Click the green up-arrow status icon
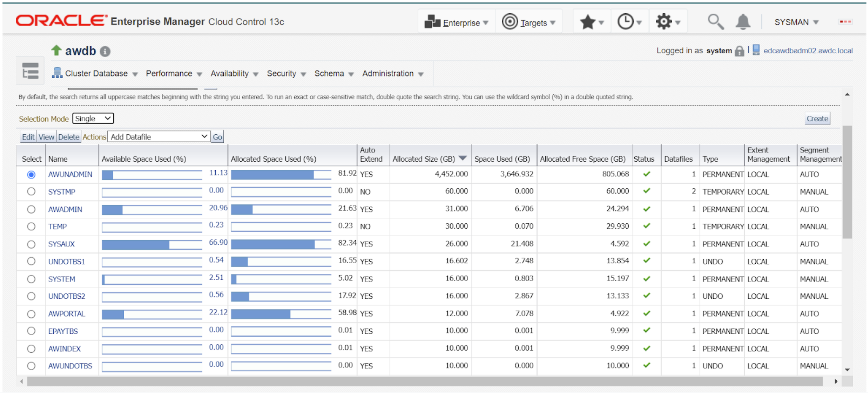 click(x=56, y=51)
